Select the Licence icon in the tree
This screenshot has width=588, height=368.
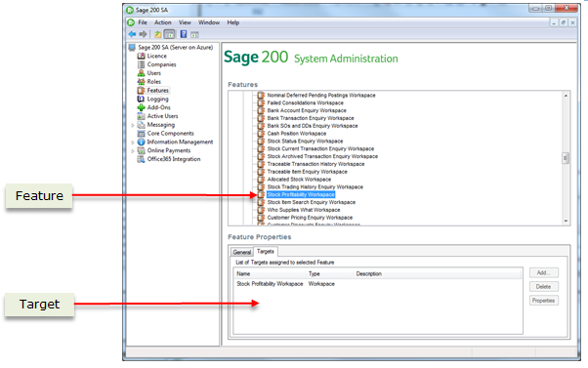point(141,56)
